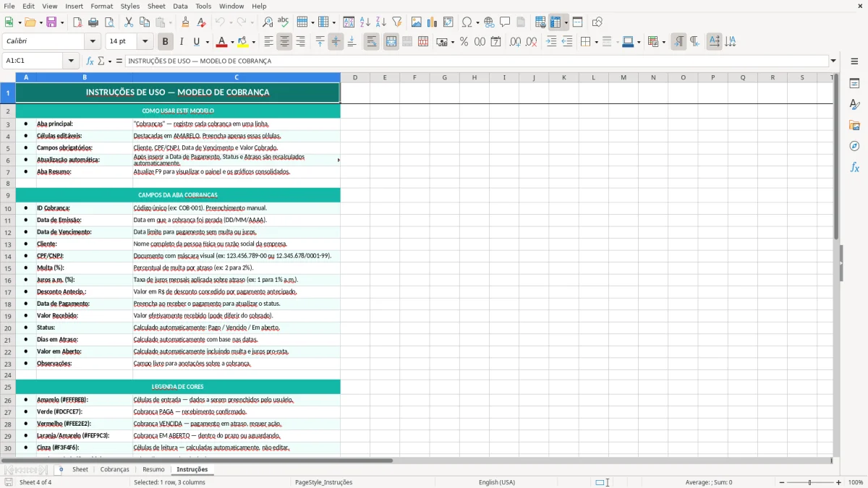This screenshot has height=488, width=868.
Task: Open the background color dropdown arrow
Action: [253, 42]
